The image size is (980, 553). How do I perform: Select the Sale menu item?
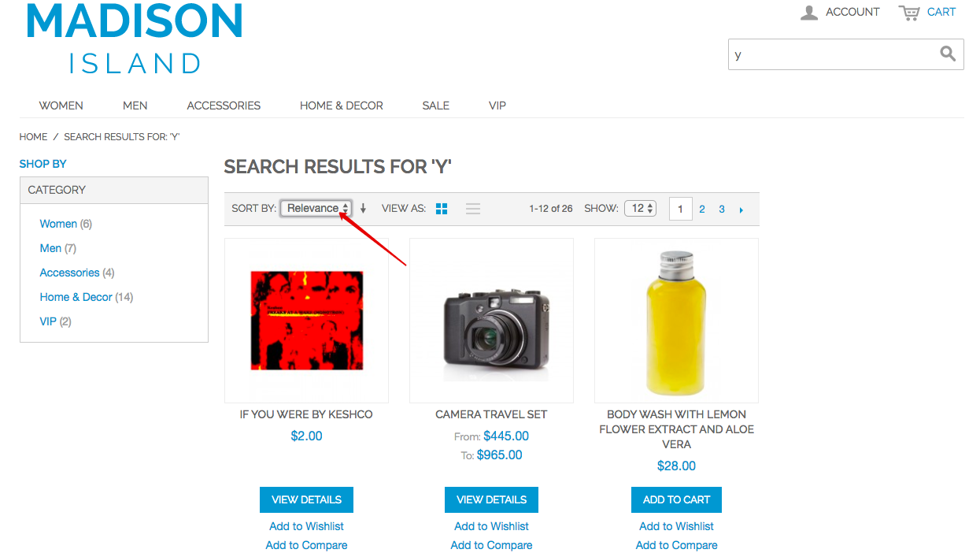pyautogui.click(x=435, y=106)
